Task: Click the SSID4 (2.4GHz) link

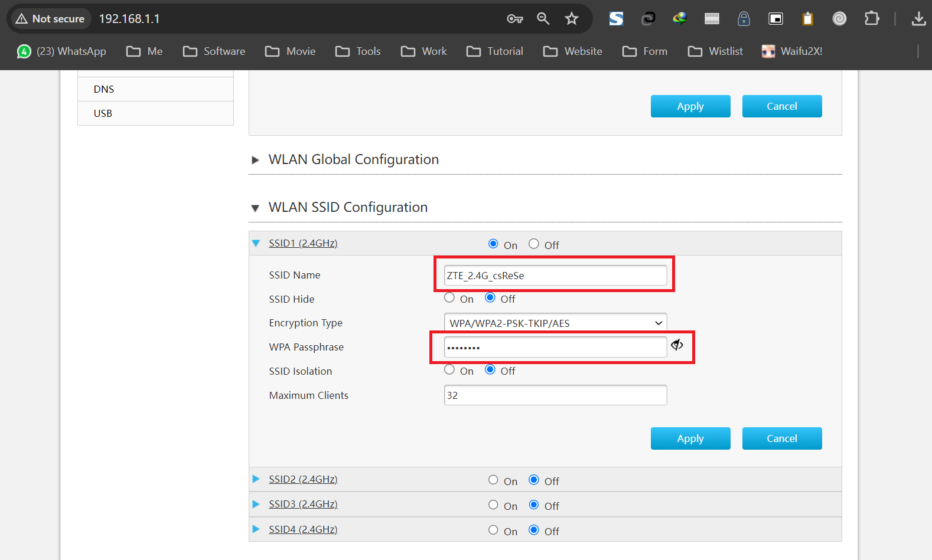Action: [303, 529]
